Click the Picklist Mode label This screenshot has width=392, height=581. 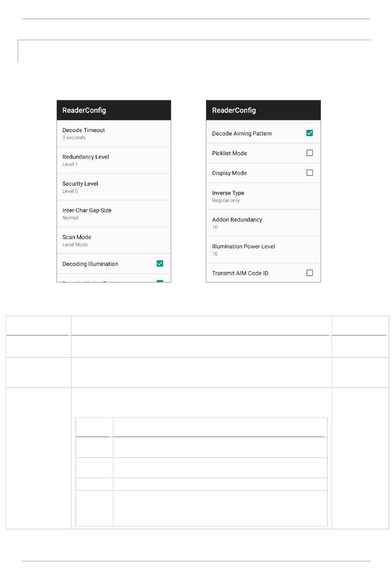tap(229, 153)
